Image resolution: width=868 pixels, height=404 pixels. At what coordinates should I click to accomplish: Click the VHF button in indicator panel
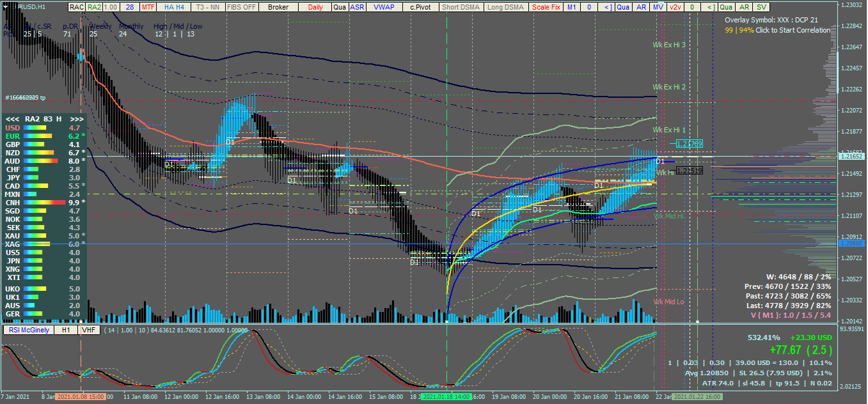[88, 330]
